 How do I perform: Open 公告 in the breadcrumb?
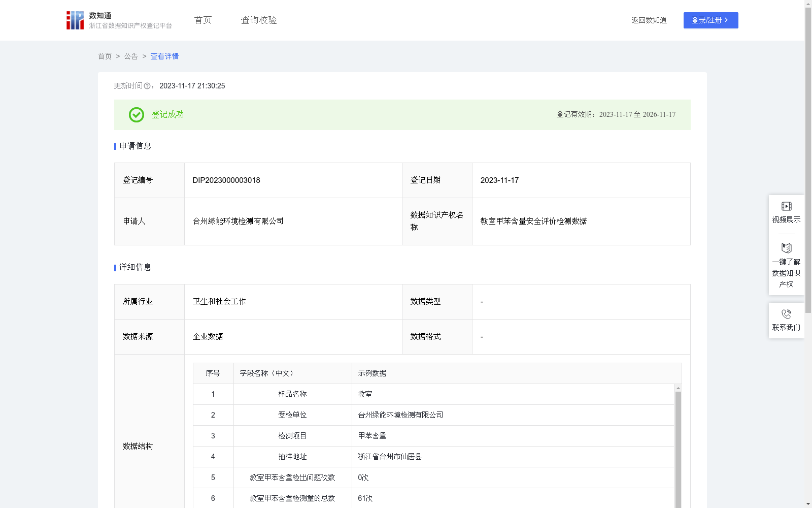point(131,56)
